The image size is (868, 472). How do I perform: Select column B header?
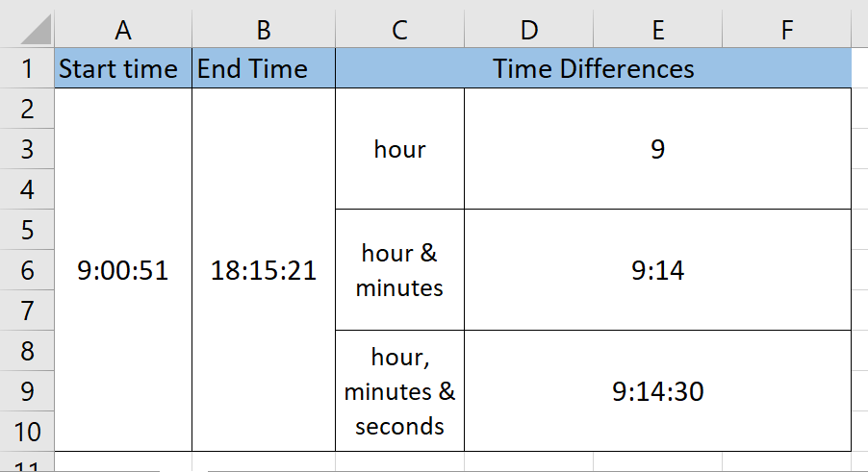263,31
